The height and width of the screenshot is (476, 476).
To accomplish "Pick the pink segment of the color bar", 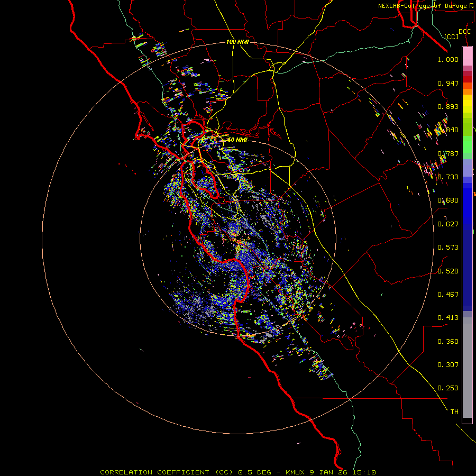I will pos(467,57).
